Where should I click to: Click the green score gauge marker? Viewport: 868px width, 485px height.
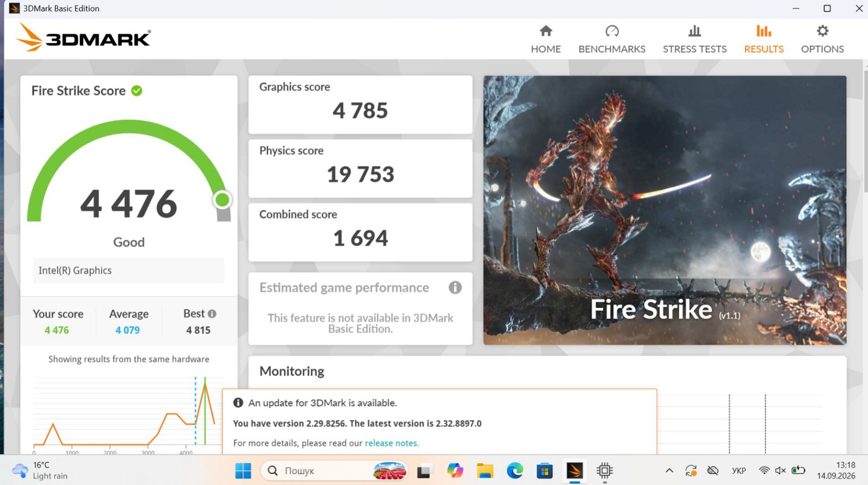tap(222, 200)
